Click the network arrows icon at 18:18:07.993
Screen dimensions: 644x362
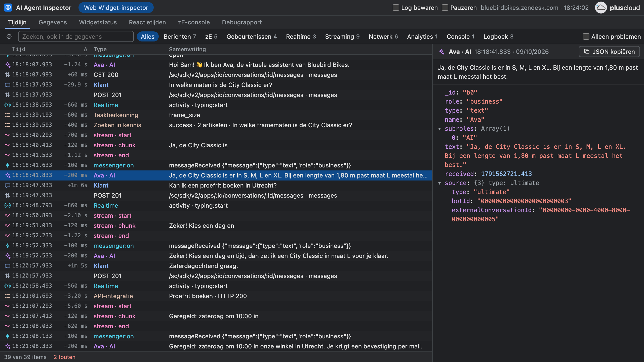8,75
